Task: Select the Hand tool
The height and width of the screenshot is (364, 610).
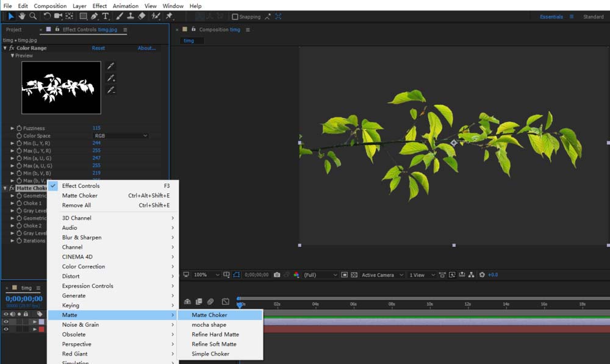Action: coord(22,16)
